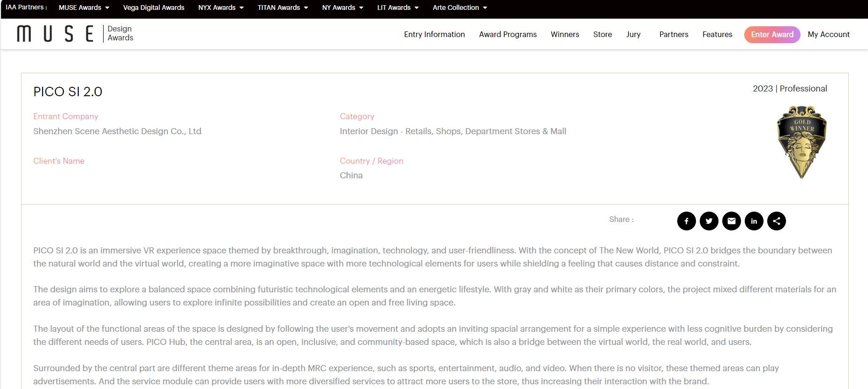This screenshot has width=868, height=389.
Task: Expand the NY Awards dropdown
Action: coord(343,8)
